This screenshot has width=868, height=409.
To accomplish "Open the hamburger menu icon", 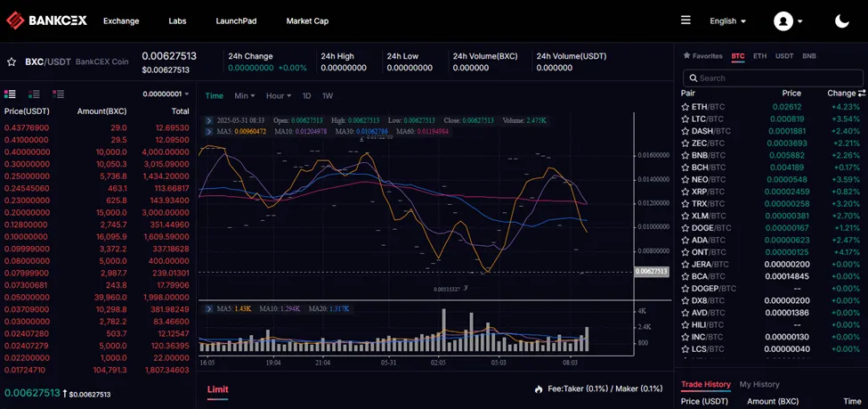I will (685, 20).
